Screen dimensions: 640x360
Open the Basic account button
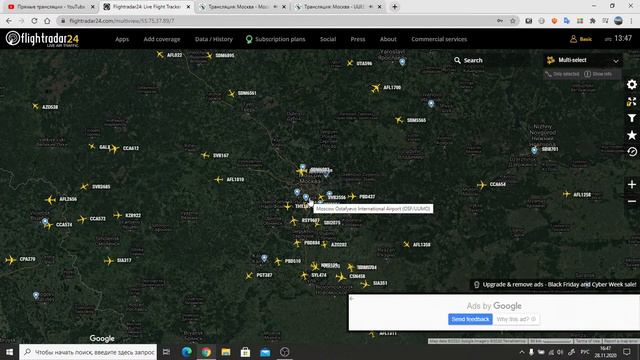(581, 39)
